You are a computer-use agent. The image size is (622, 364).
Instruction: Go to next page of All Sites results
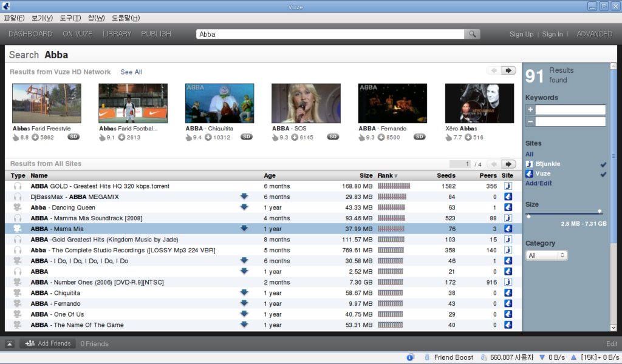tap(508, 164)
